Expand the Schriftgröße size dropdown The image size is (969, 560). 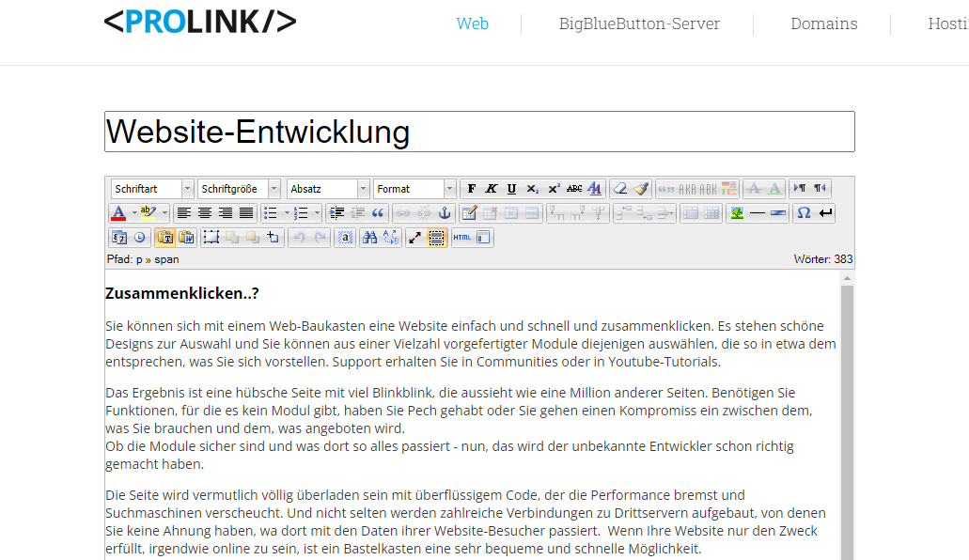239,189
